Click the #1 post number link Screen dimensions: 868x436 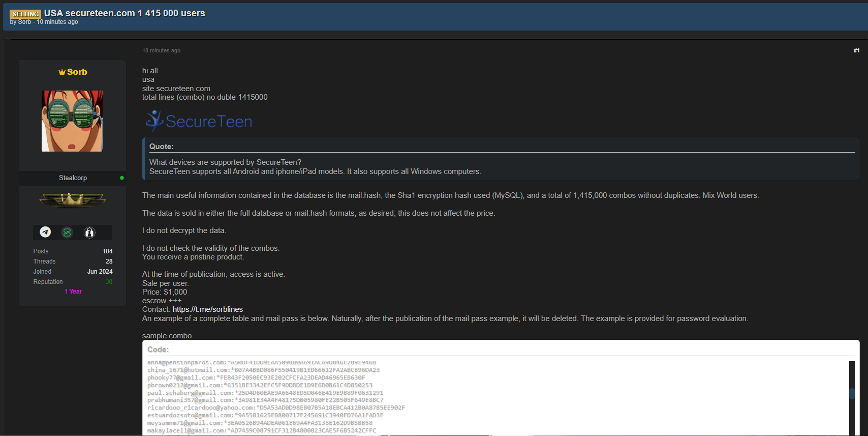856,50
